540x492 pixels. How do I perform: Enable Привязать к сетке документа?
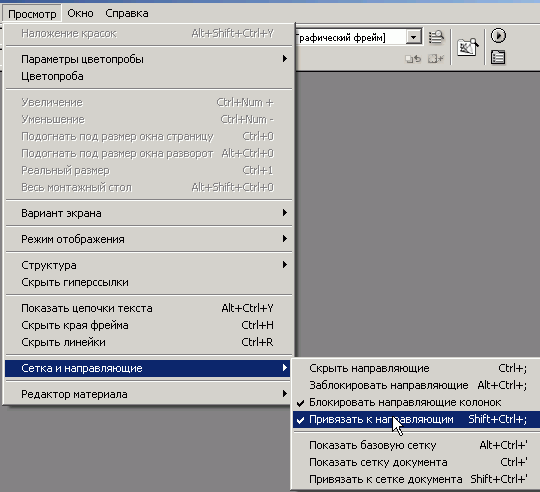416,479
